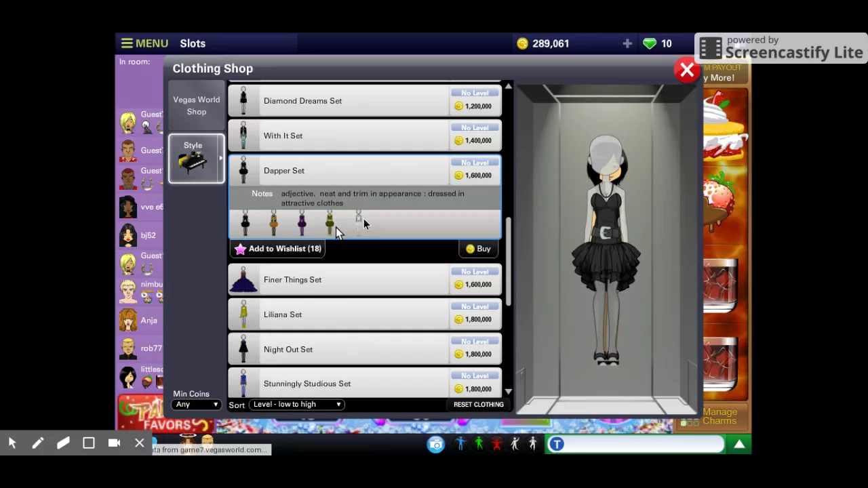Select player nimbu in room list
Image resolution: width=868 pixels, height=488 pixels.
(x=139, y=290)
